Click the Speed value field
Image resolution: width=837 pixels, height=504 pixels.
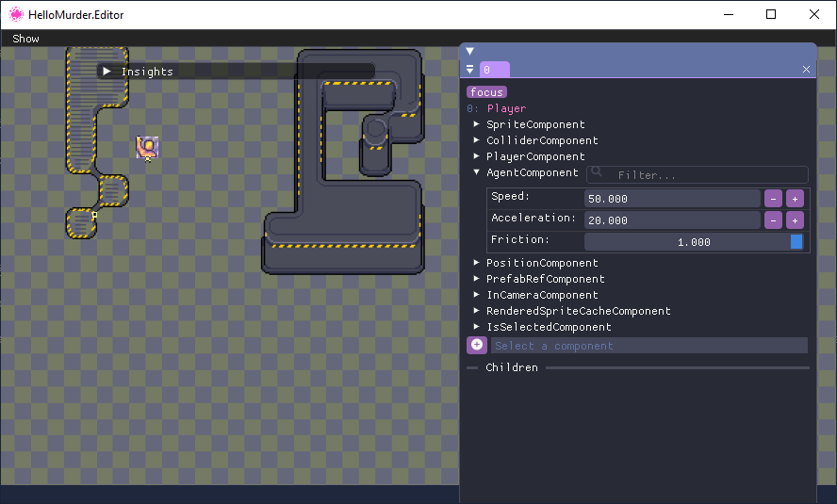click(671, 199)
